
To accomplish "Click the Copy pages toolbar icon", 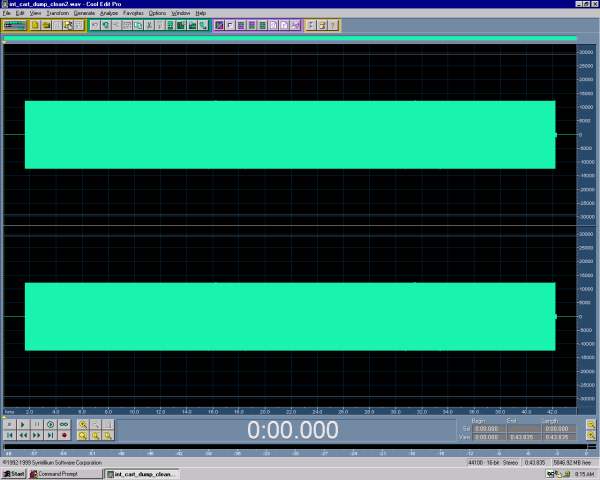I will pyautogui.click(x=138, y=25).
